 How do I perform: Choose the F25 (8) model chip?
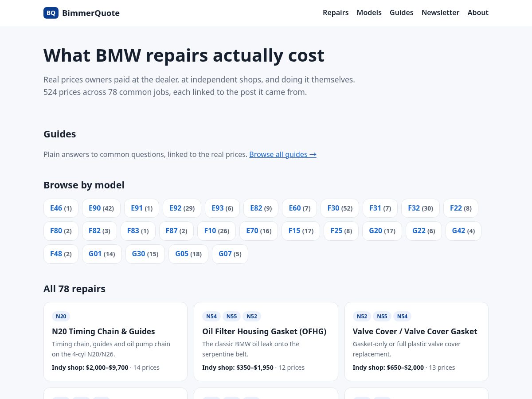pyautogui.click(x=341, y=231)
